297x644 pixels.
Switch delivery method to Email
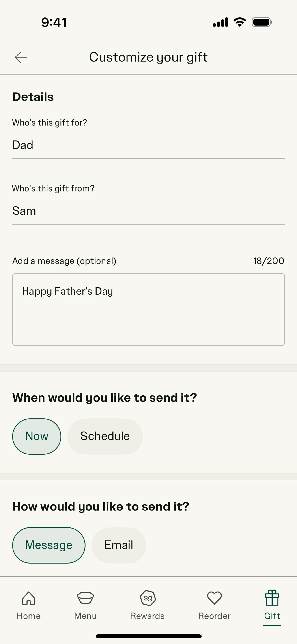(x=119, y=545)
